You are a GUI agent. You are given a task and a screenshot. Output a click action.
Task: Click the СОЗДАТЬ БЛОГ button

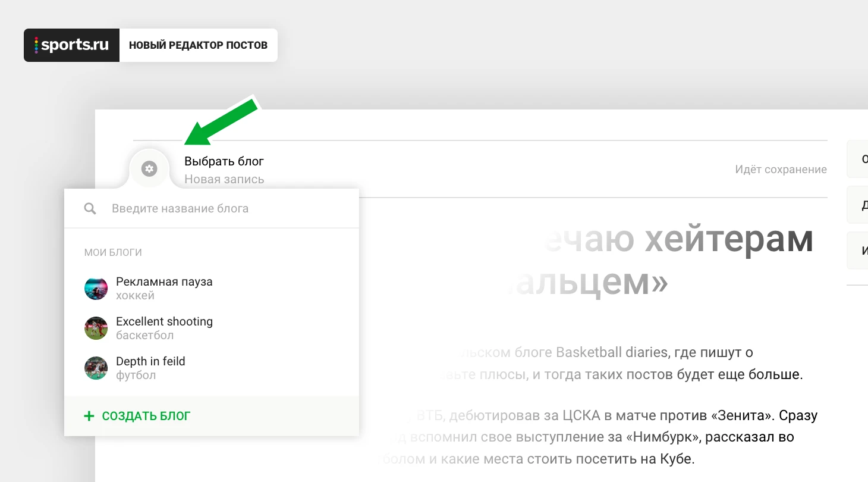pos(212,416)
